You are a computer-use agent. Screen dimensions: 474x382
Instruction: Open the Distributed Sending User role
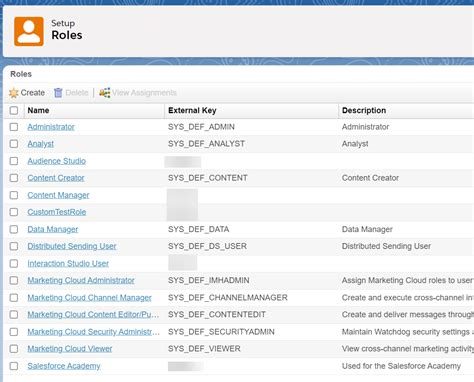pyautogui.click(x=72, y=246)
